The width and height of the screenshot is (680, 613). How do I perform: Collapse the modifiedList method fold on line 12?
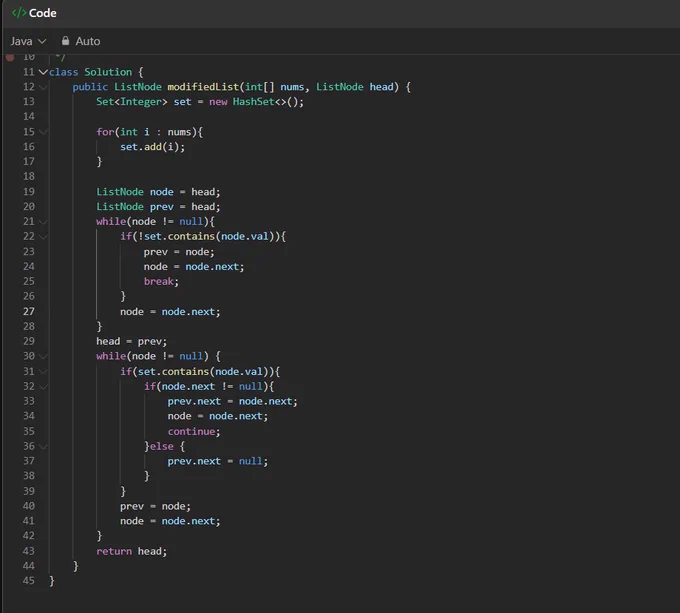[43, 87]
